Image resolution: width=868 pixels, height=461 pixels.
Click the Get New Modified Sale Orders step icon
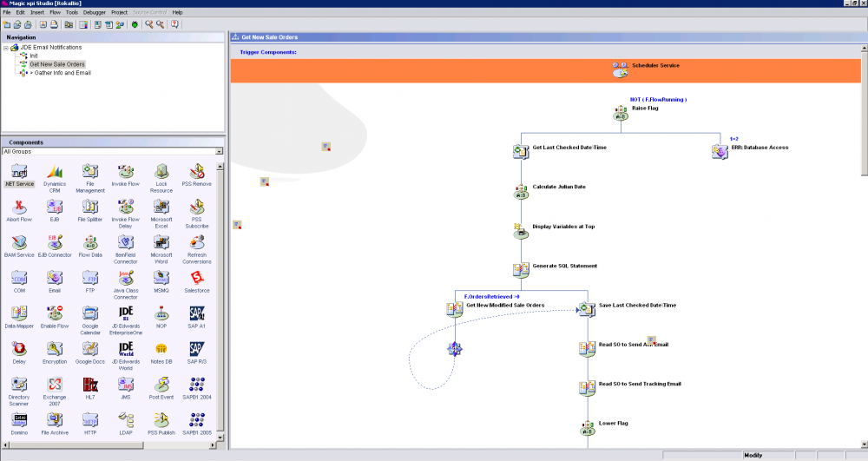(x=455, y=309)
